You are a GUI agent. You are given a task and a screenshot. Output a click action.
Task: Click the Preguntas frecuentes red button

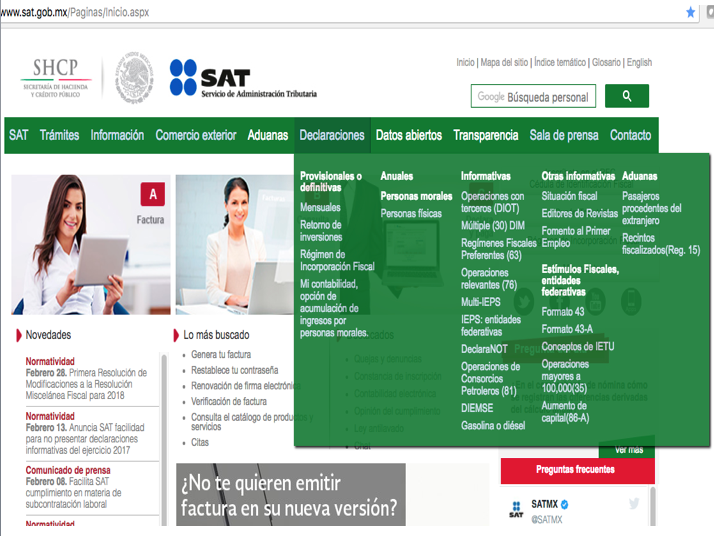578,470
